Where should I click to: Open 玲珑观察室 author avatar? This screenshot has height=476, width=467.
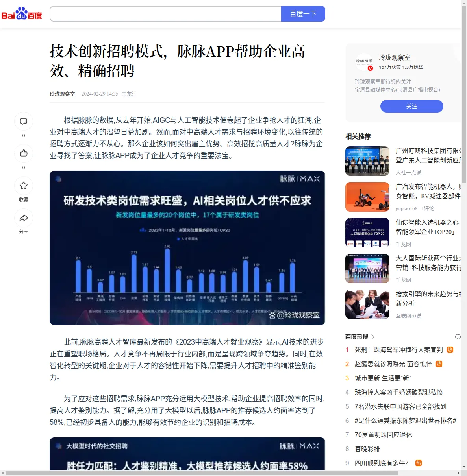(x=364, y=62)
